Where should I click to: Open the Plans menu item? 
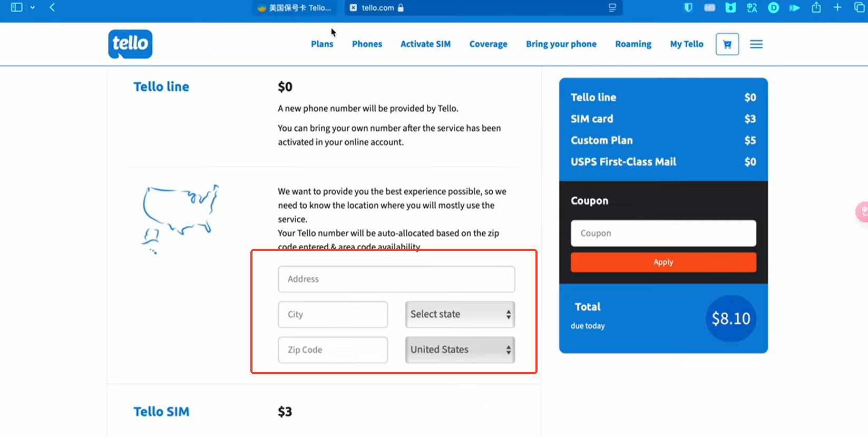pos(322,44)
